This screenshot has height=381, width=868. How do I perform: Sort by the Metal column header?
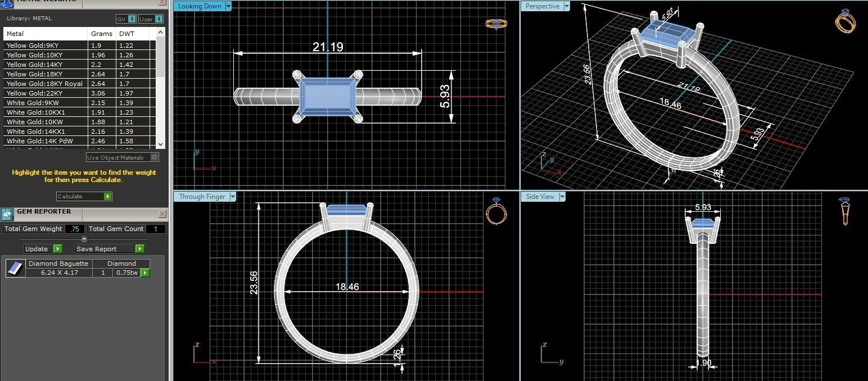pos(46,34)
